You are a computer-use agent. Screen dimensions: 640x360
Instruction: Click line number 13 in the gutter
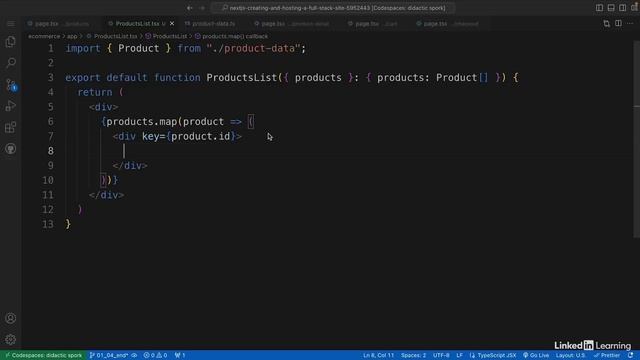[x=48, y=224]
